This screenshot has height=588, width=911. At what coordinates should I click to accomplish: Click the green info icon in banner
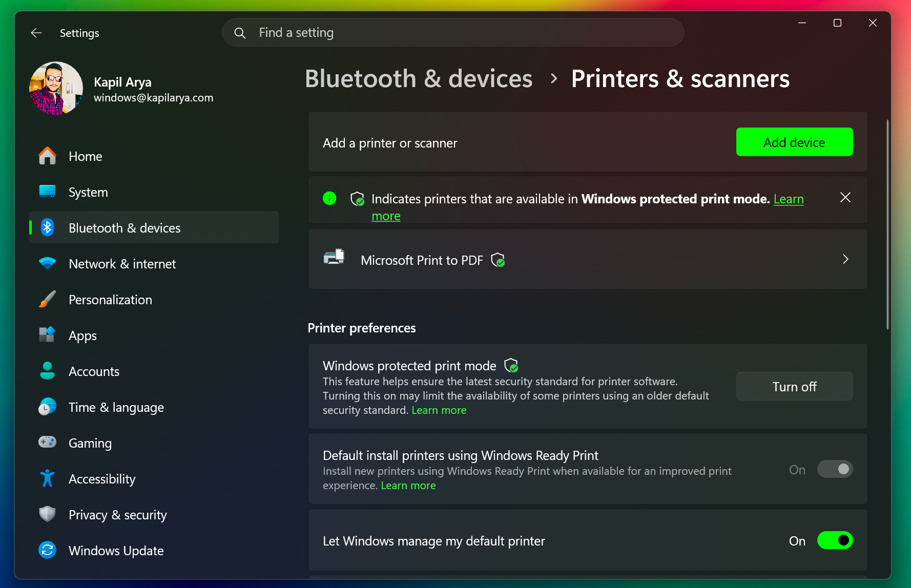coord(329,198)
